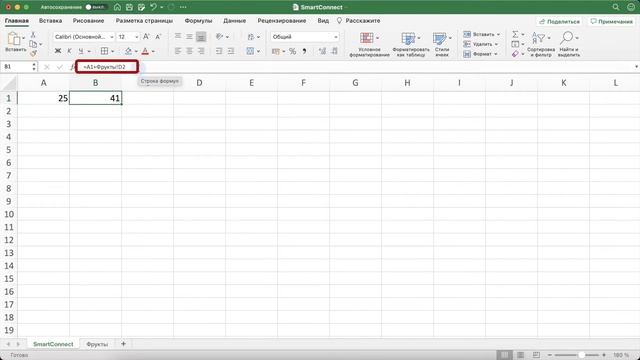Click the increase decimal icon

coord(322,51)
